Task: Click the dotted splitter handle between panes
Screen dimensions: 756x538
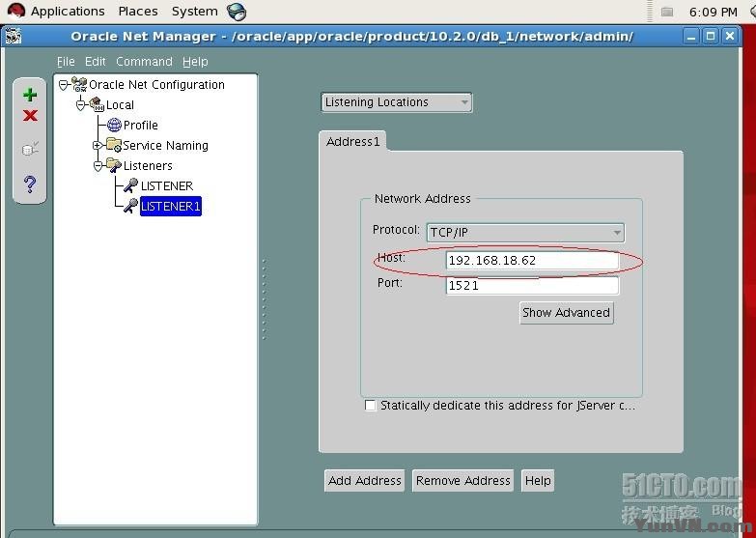Action: (264, 299)
